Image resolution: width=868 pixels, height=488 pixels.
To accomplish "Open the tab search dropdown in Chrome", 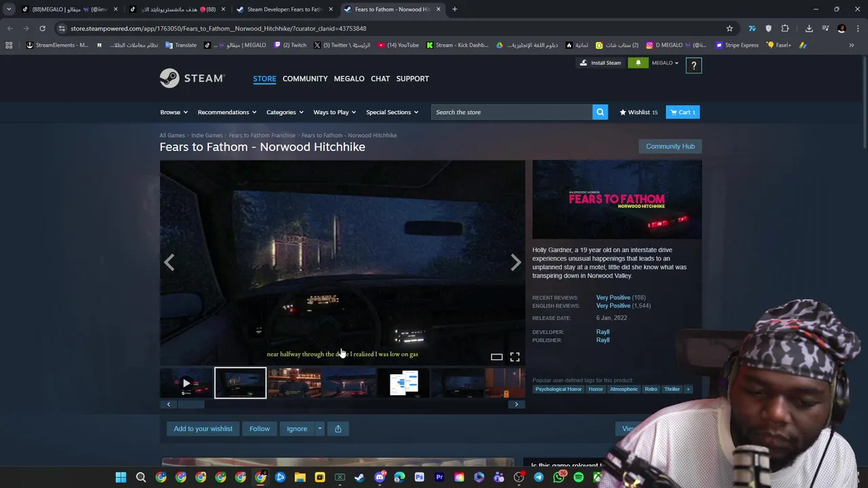I will [8, 9].
